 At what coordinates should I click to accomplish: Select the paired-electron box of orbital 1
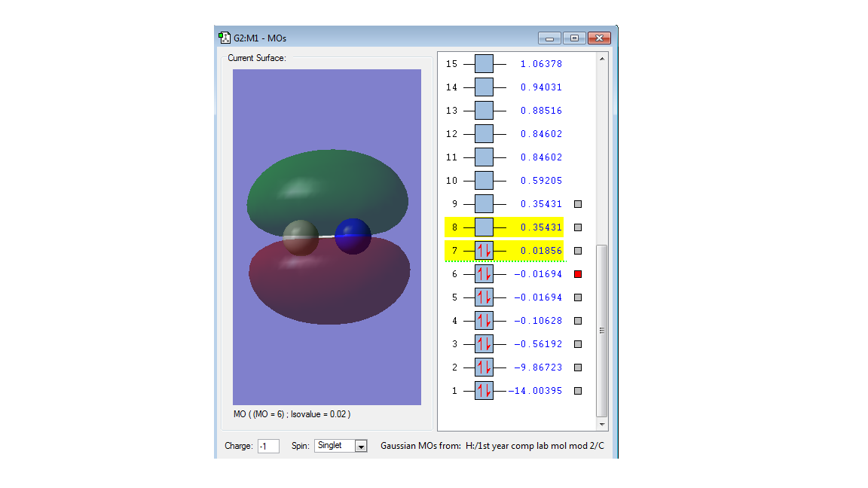(484, 391)
